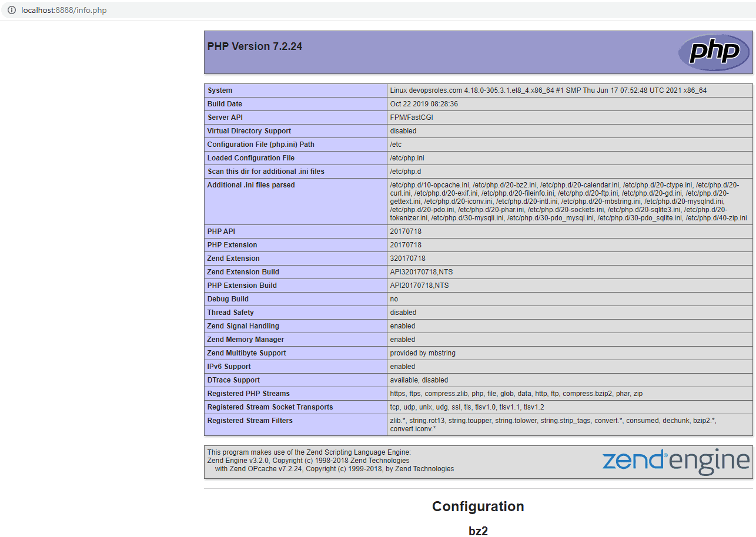The image size is (756, 537).
Task: Select the bz2 section heading
Action: point(477,531)
